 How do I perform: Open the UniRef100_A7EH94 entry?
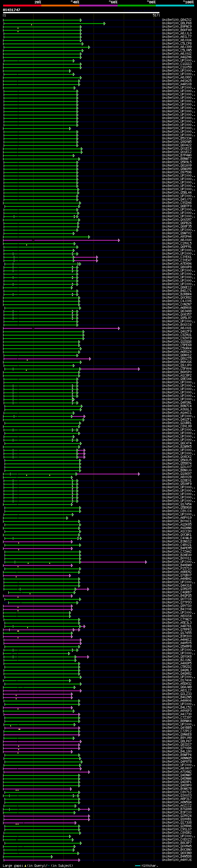tap(177, 264)
